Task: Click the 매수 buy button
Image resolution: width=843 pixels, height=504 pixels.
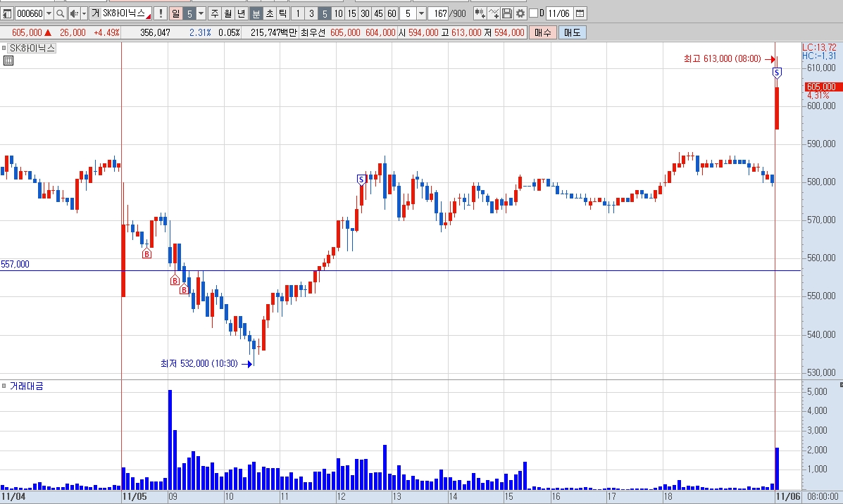Action: tap(542, 33)
